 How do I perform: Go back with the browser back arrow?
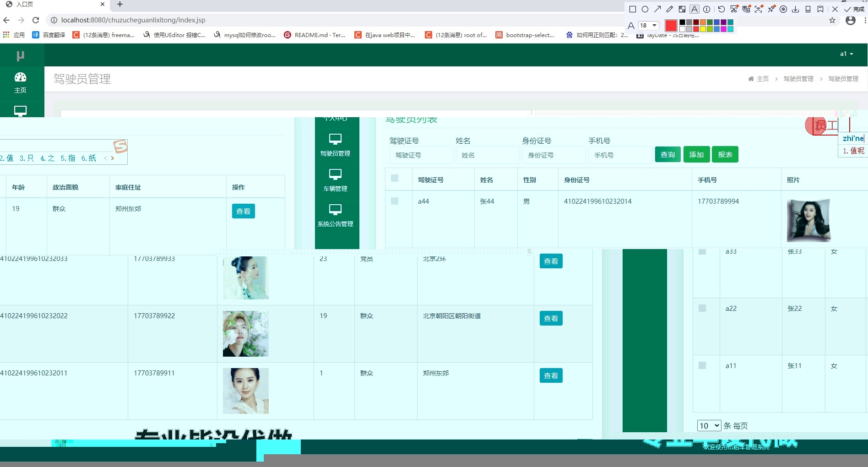tap(6, 20)
